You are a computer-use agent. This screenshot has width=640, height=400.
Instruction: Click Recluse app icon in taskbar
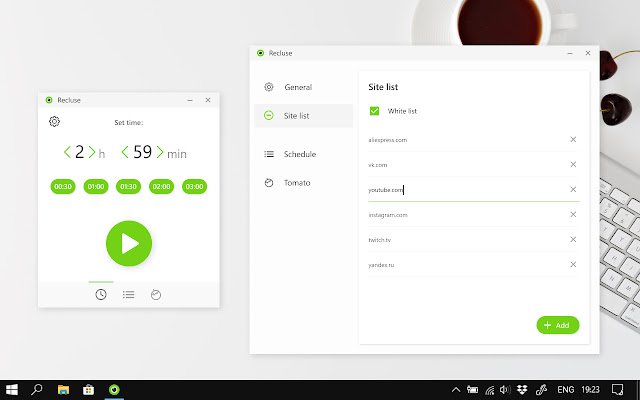114,389
